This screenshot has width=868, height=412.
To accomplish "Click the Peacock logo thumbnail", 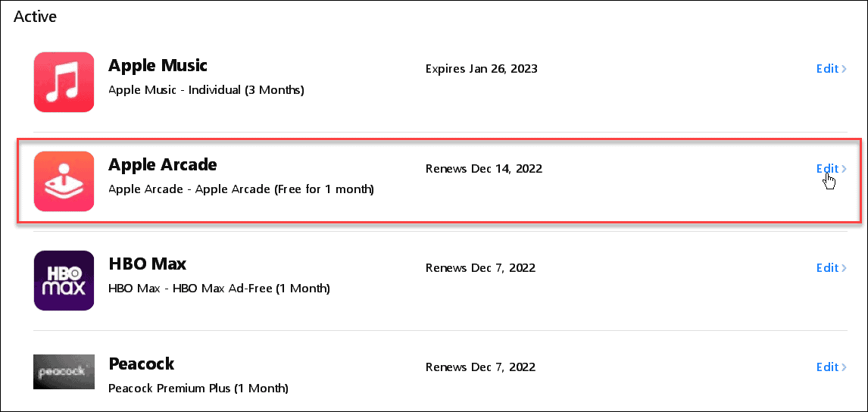I will click(64, 371).
